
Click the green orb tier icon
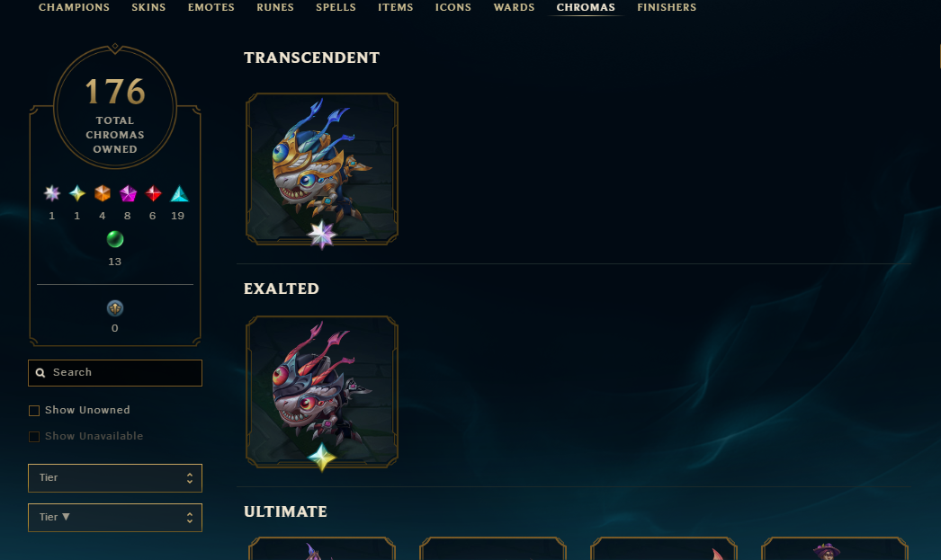(x=114, y=239)
